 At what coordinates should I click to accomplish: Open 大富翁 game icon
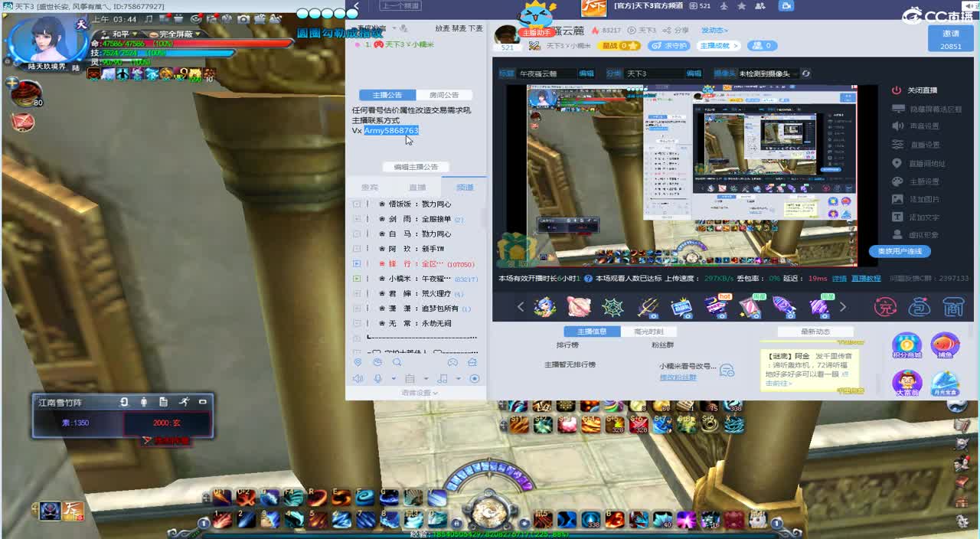coord(907,383)
